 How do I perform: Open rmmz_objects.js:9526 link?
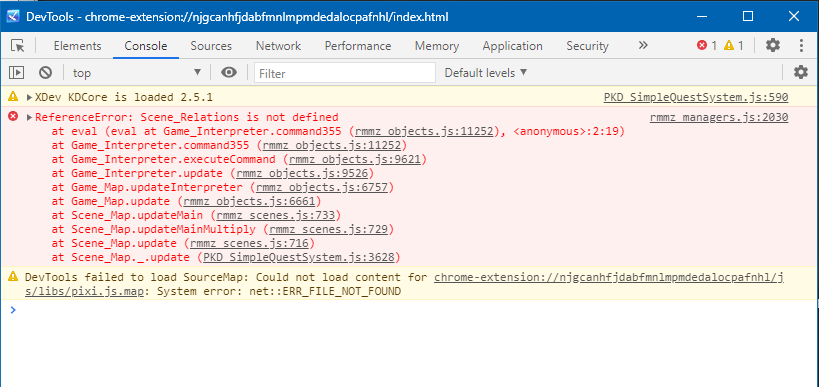302,173
